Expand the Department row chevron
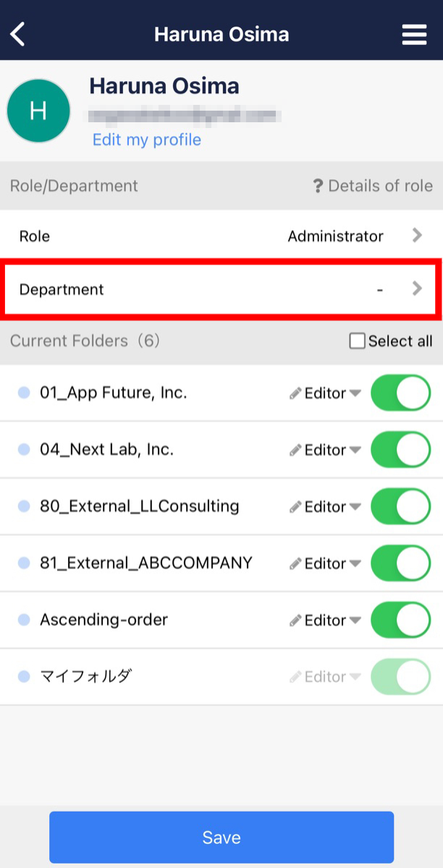The width and height of the screenshot is (443, 868). (x=416, y=289)
